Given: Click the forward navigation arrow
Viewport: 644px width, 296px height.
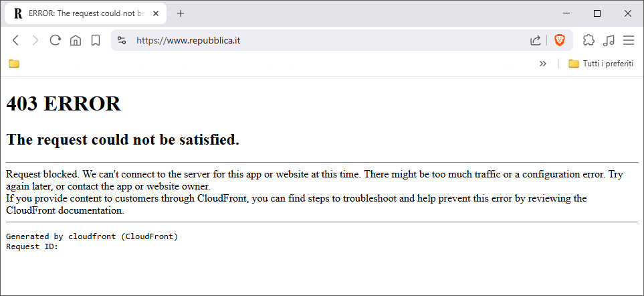Looking at the screenshot, I should (35, 40).
